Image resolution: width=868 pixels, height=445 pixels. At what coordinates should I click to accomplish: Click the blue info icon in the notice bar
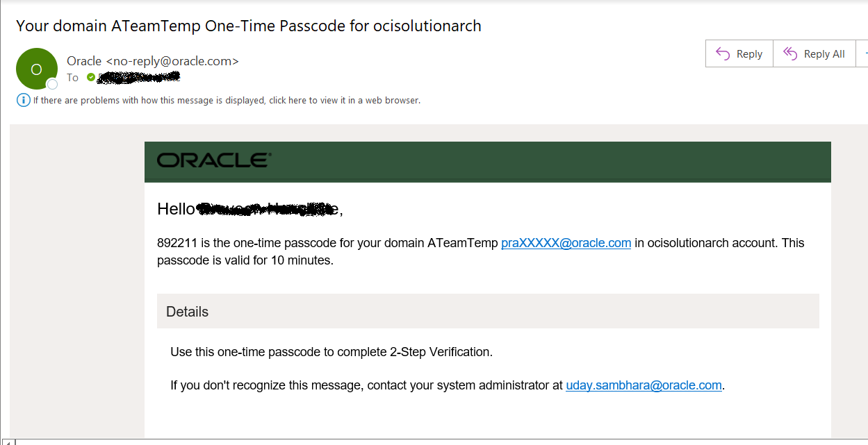pos(23,100)
